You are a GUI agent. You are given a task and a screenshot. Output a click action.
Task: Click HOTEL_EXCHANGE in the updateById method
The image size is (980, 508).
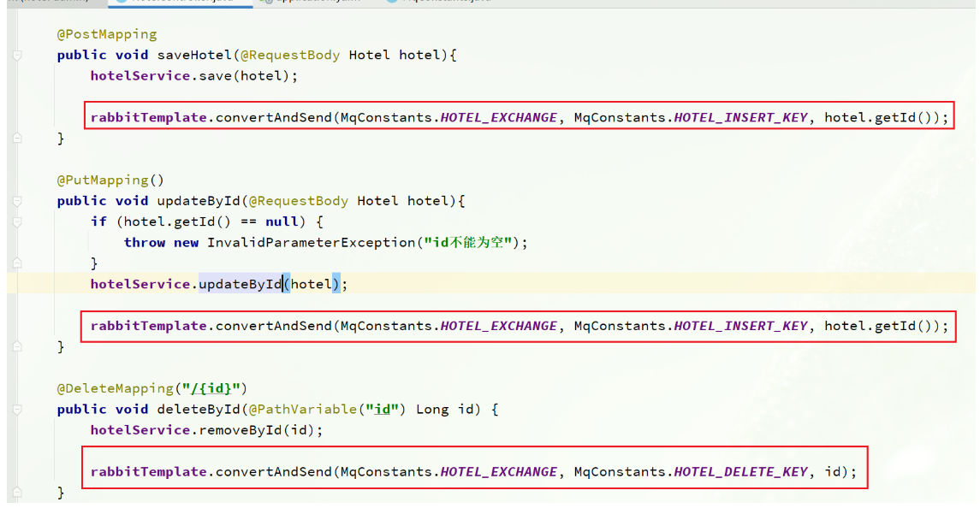499,326
